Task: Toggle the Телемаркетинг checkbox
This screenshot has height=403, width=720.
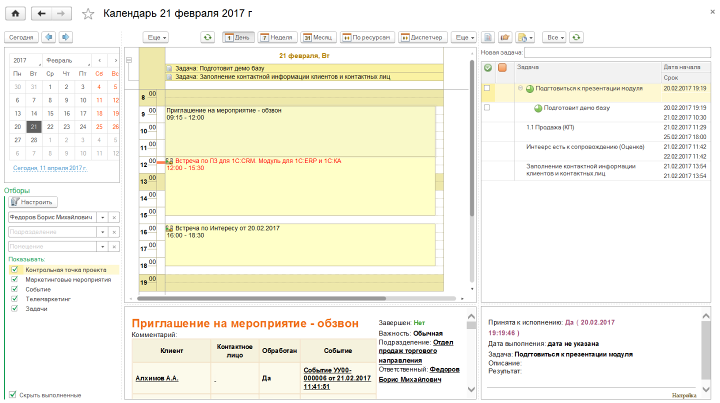Action: coord(14,299)
